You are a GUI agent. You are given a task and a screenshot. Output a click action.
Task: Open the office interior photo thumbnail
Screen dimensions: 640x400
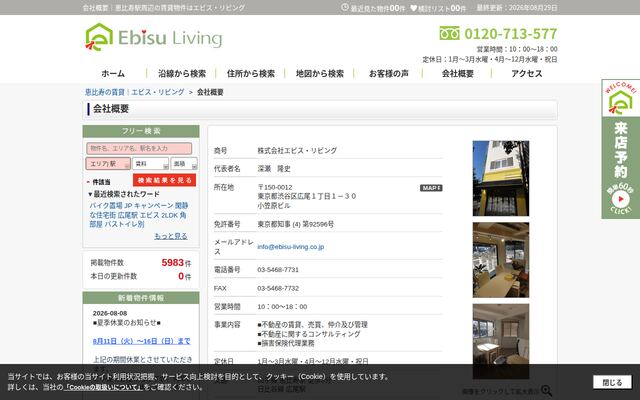click(501, 260)
